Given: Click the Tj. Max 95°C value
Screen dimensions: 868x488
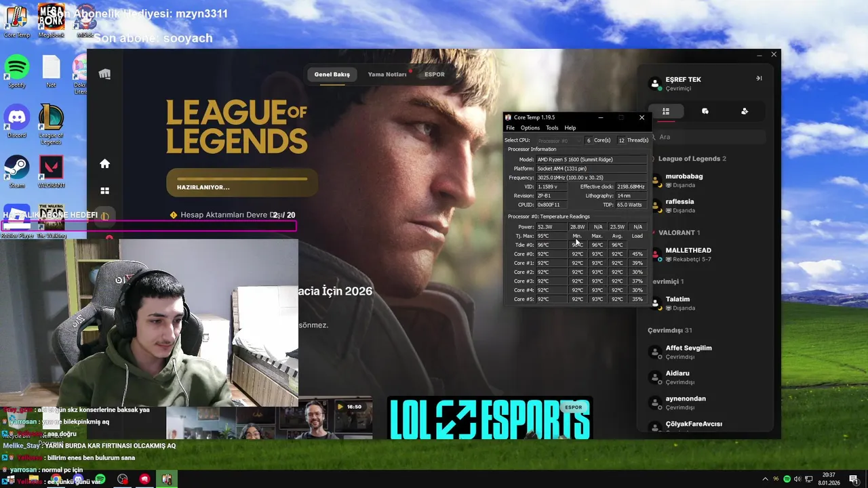Looking at the screenshot, I should coord(551,236).
